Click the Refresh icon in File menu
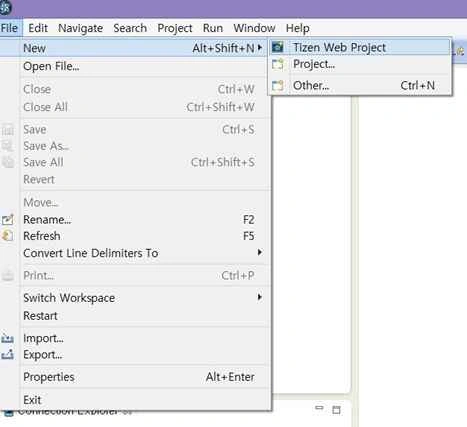Viewport: 467px width, 427px height. [x=8, y=236]
